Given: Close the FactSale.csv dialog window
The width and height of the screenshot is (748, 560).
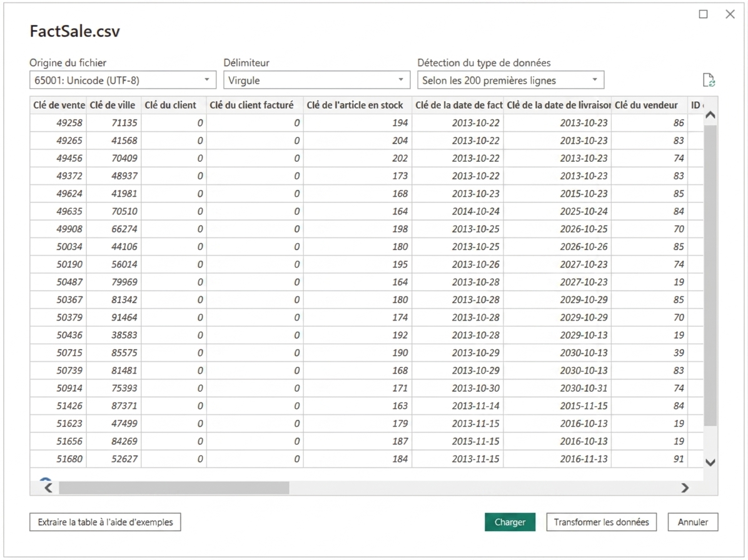Looking at the screenshot, I should point(730,14).
